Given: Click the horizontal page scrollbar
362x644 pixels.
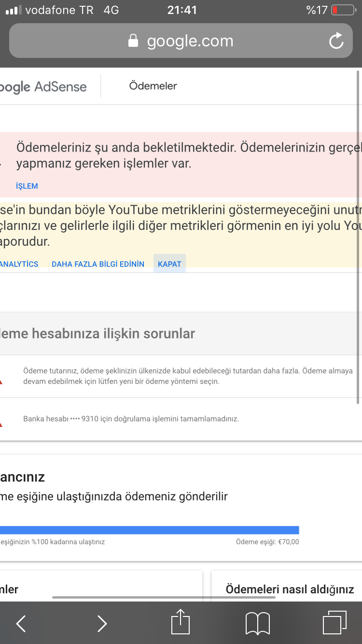Looking at the screenshot, I should click(x=164, y=598).
